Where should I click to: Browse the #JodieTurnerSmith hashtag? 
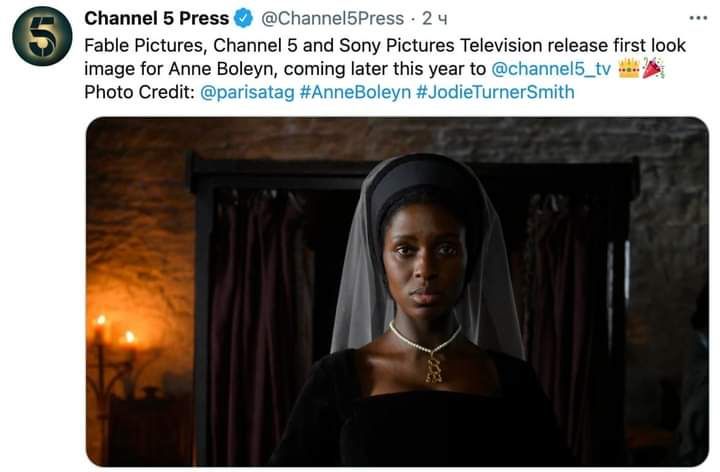[x=495, y=92]
